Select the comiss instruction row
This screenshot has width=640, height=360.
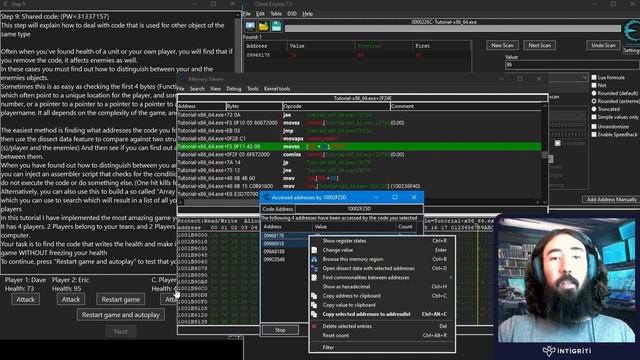[359, 155]
